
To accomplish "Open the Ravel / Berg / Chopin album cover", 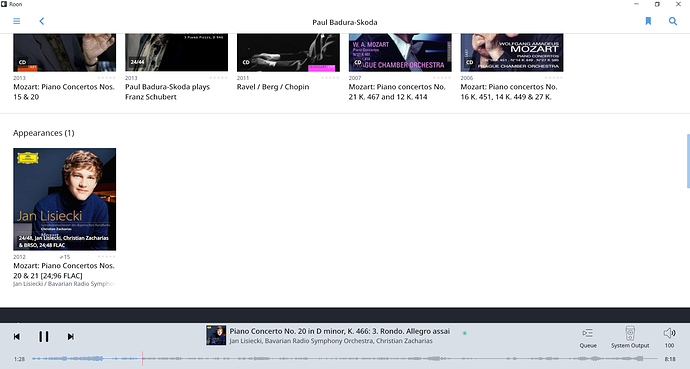I will tap(288, 52).
